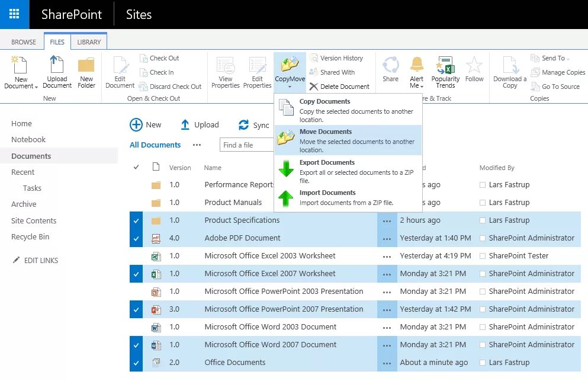Click Delete Document in the ribbon

coord(339,87)
